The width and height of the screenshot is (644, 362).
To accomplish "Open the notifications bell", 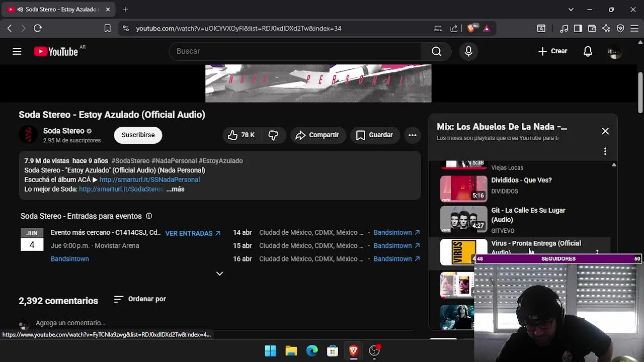I will coord(588,51).
